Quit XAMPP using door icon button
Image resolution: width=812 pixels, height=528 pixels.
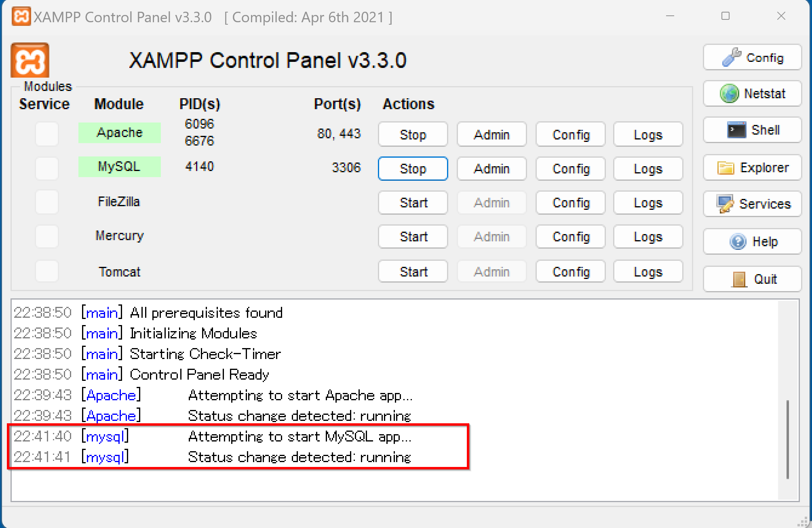coord(752,279)
